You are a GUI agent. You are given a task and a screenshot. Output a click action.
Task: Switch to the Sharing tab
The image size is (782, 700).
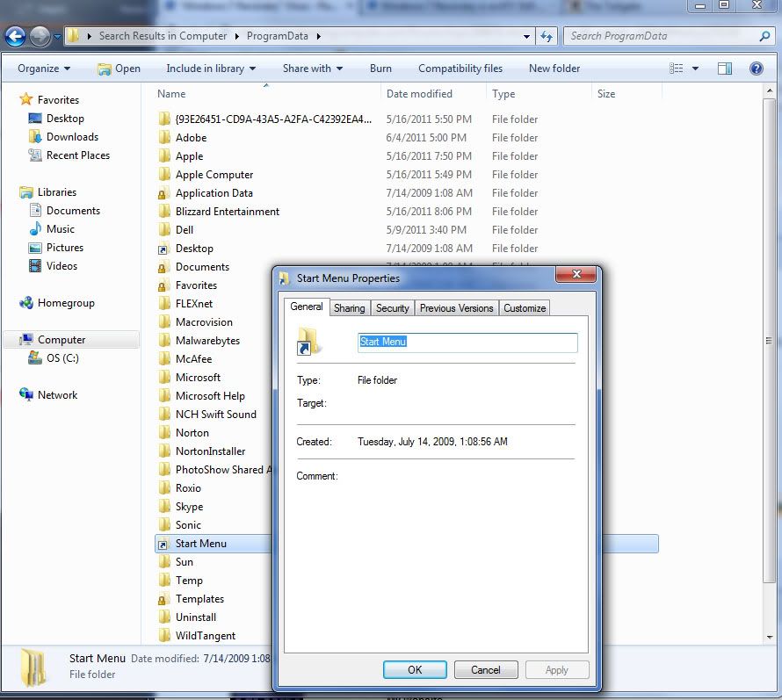coord(349,307)
